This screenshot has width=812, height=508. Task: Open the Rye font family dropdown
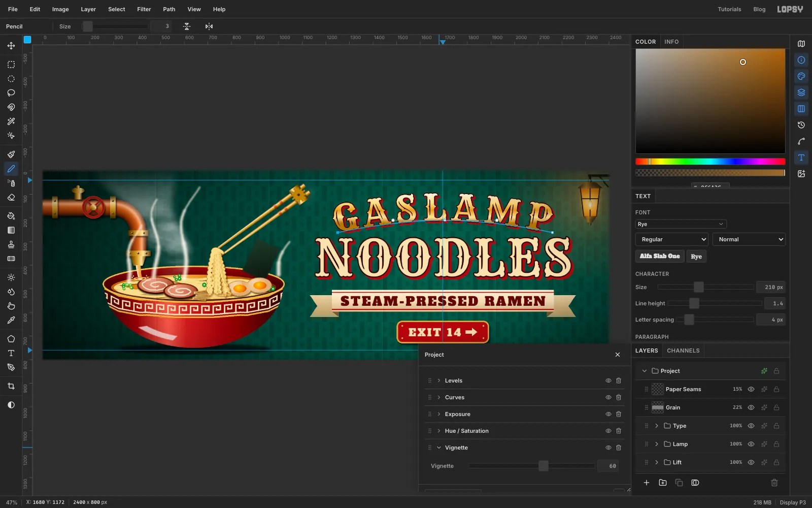tap(681, 224)
